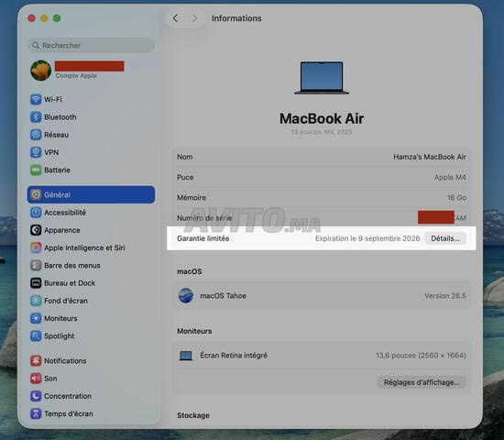Click the Puce row label

(185, 177)
